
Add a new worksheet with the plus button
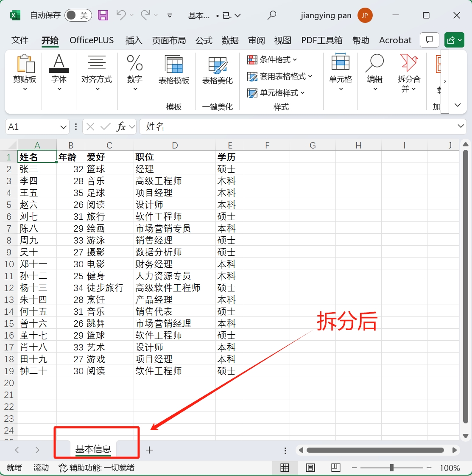click(149, 450)
